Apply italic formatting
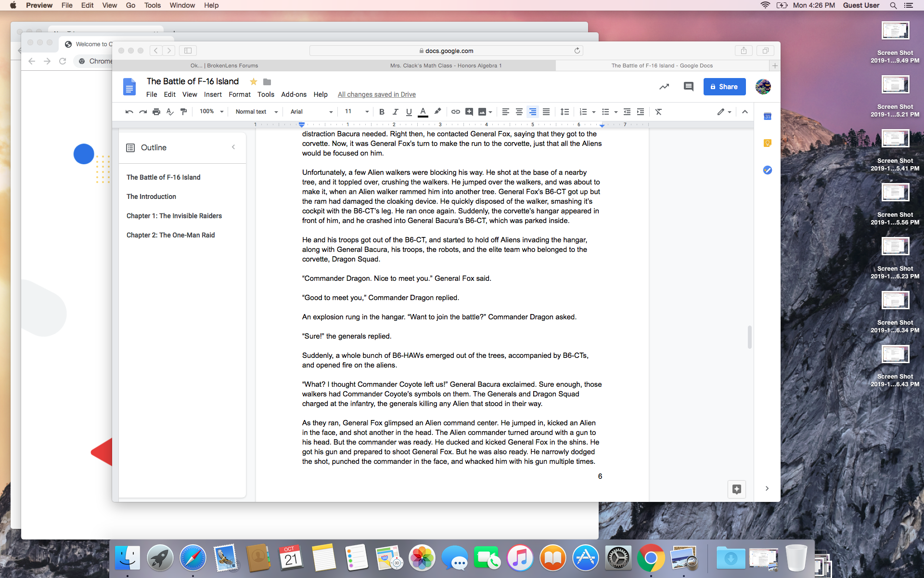Image resolution: width=924 pixels, height=578 pixels. point(395,112)
